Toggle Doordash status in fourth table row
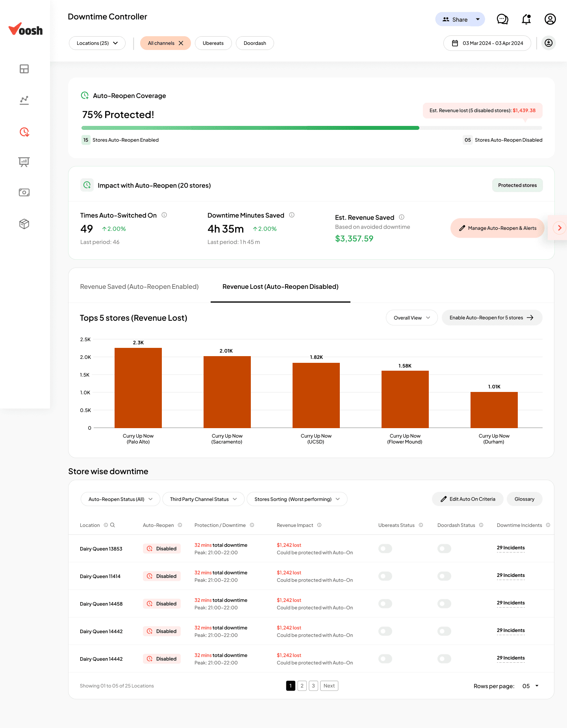The width and height of the screenshot is (567, 728). pos(444,631)
